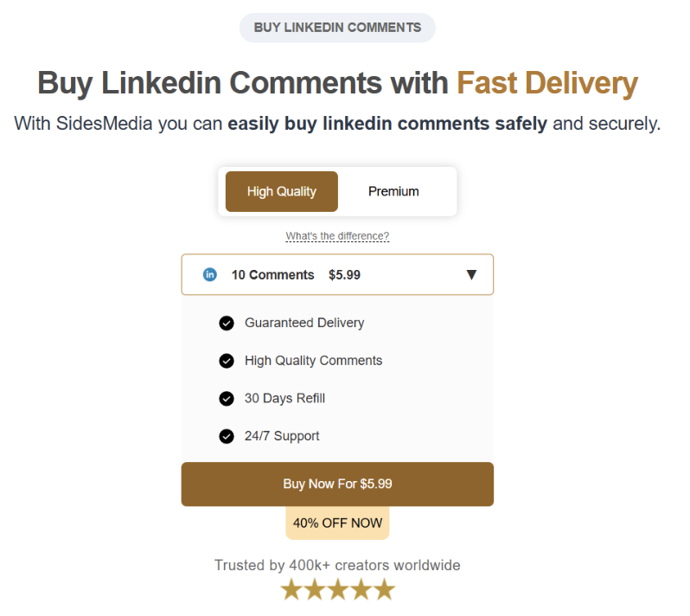Screen dimensions: 690x616
Task: Click the High Quality Comments checkmark icon
Action: point(227,361)
